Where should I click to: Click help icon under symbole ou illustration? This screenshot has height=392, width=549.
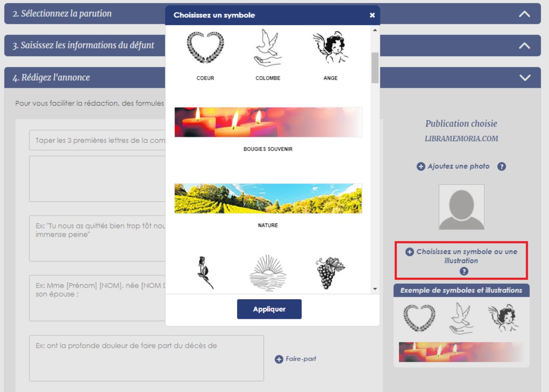464,271
